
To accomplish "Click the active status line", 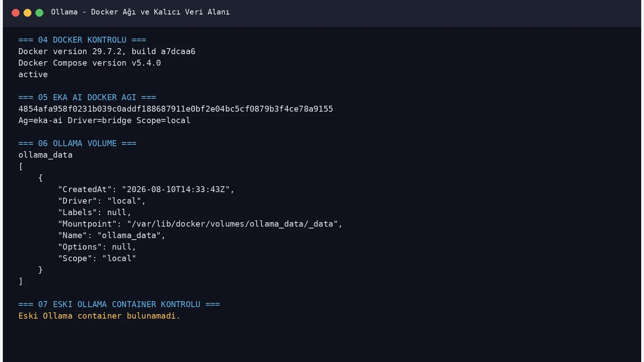I will 33,74.
